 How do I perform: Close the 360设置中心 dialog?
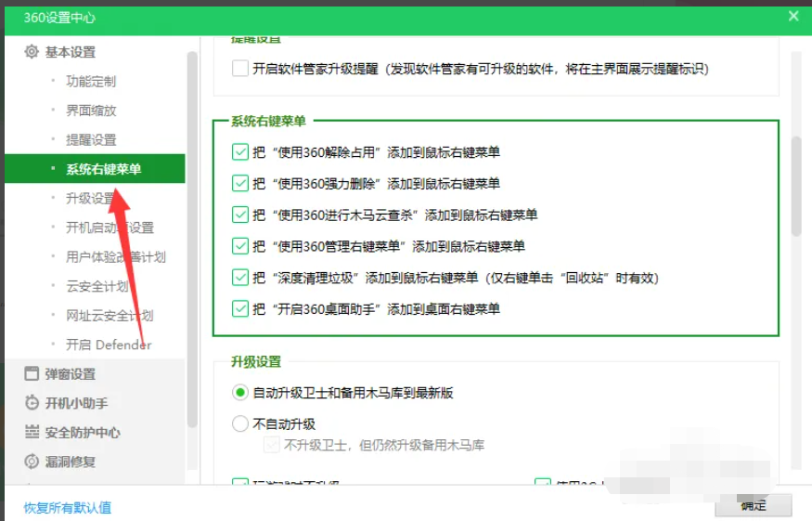point(793,16)
